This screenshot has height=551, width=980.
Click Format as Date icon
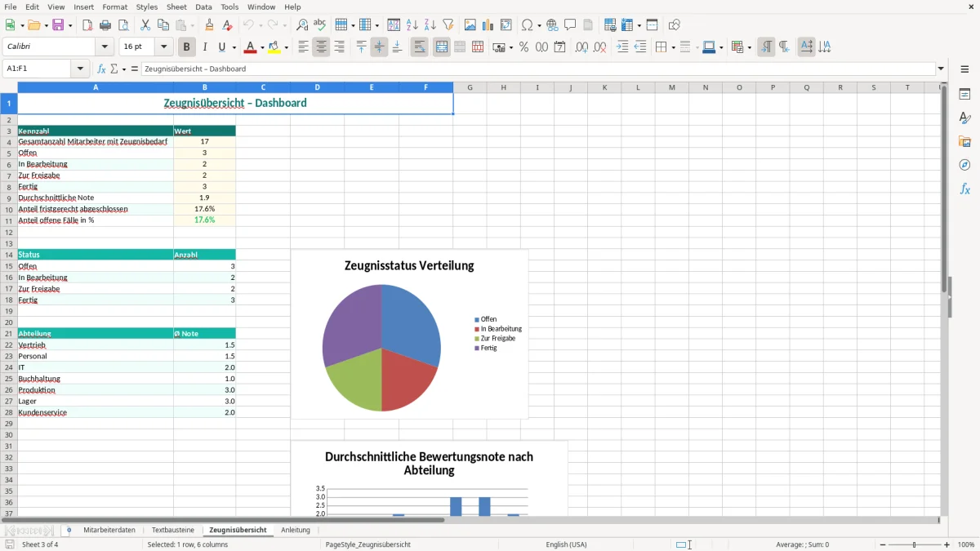(x=559, y=47)
